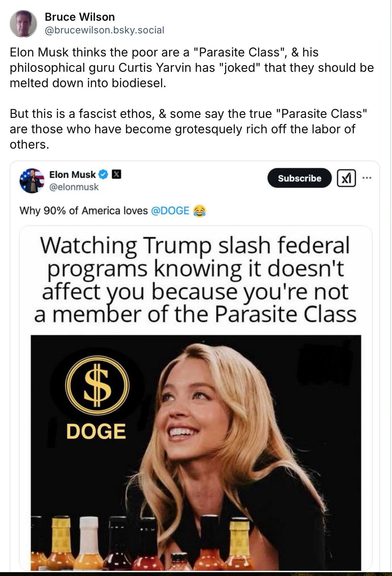Follow the @DOGE mention link
The width and height of the screenshot is (392, 576).
point(170,211)
